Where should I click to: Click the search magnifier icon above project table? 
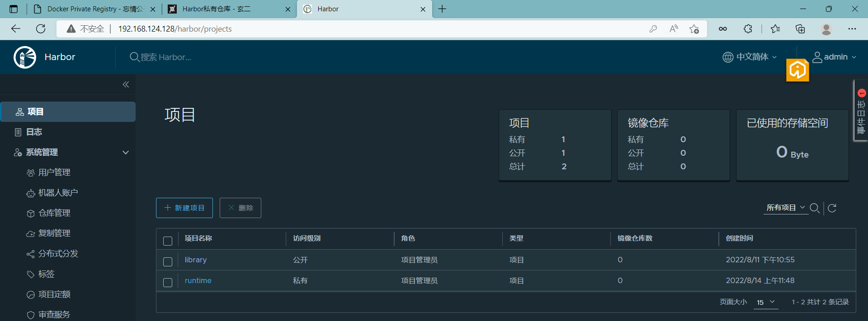(x=814, y=208)
